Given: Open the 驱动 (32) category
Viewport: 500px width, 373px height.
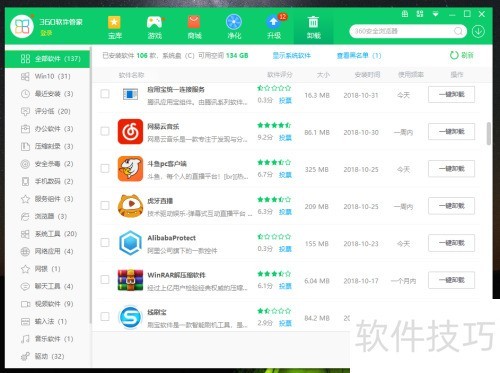Looking at the screenshot, I should click(47, 356).
